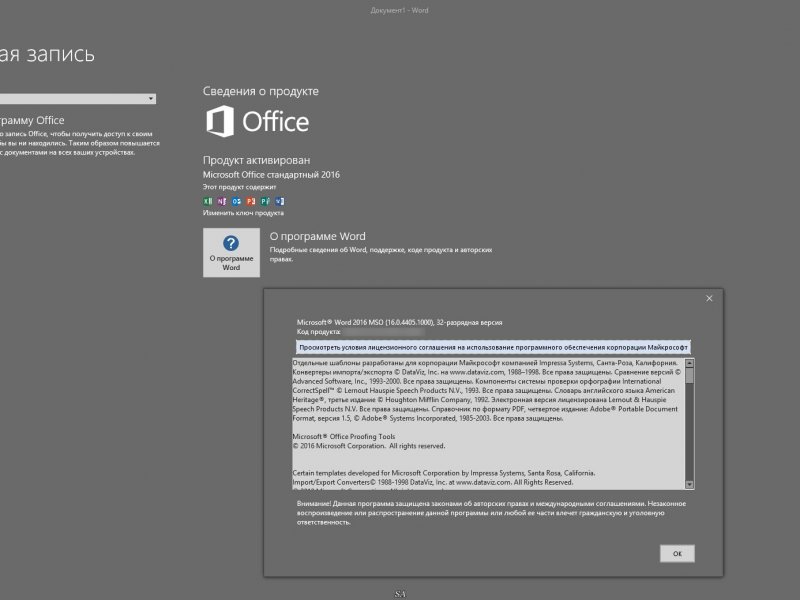
Task: Click the 'Документ1 - Word' window title
Action: click(x=399, y=10)
